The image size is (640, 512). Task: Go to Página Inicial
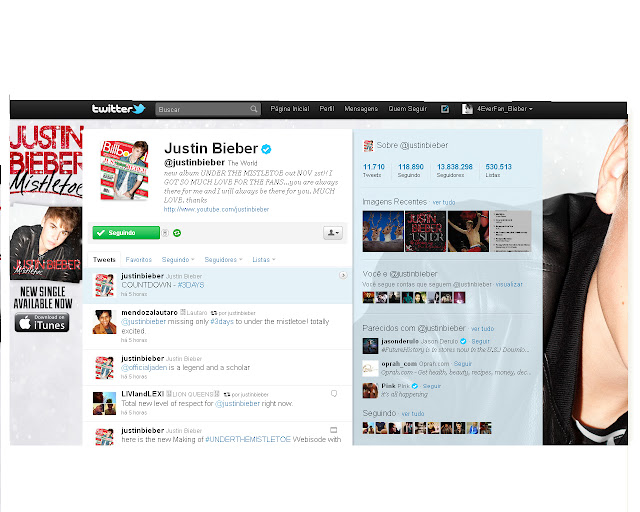coord(290,109)
